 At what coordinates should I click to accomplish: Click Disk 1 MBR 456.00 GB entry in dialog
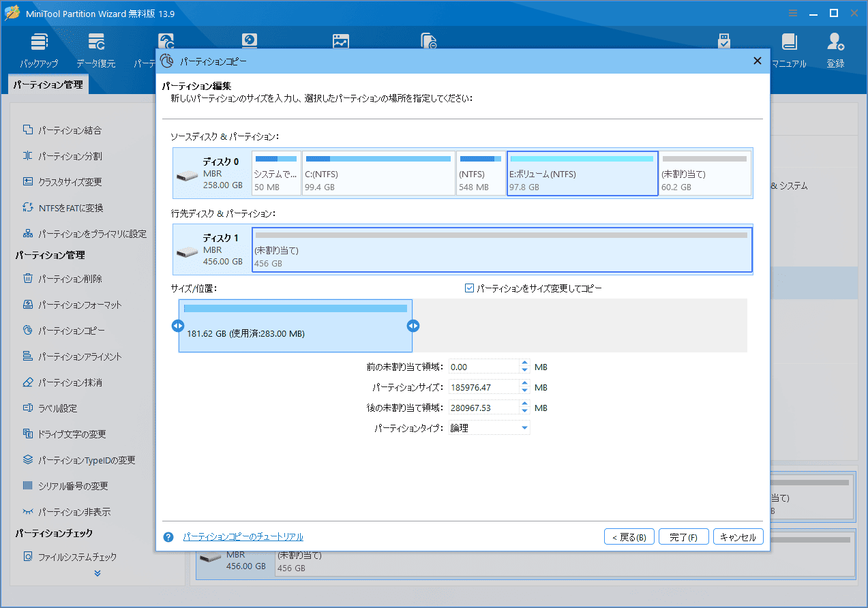(212, 249)
